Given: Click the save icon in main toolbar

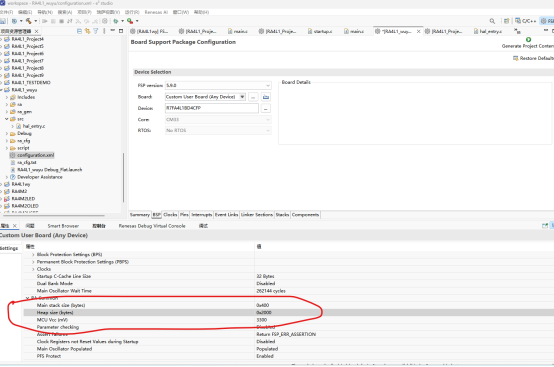Looking at the screenshot, I should click(x=3, y=21).
